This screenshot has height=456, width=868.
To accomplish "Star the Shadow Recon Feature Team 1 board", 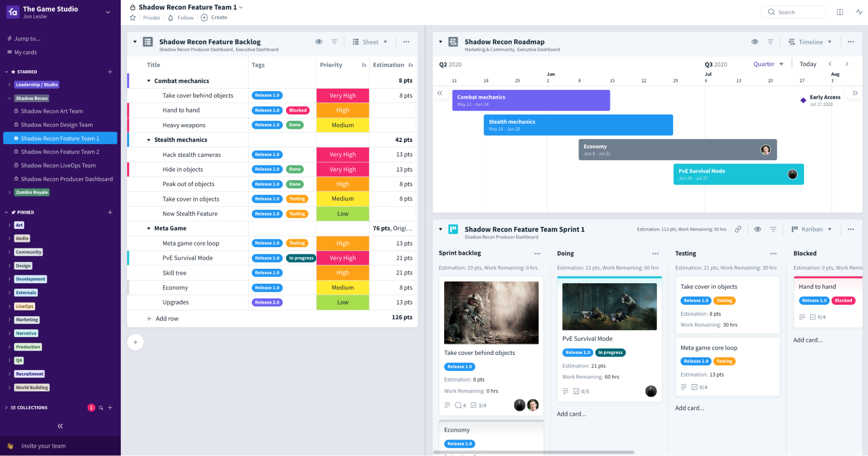I will coord(132,17).
